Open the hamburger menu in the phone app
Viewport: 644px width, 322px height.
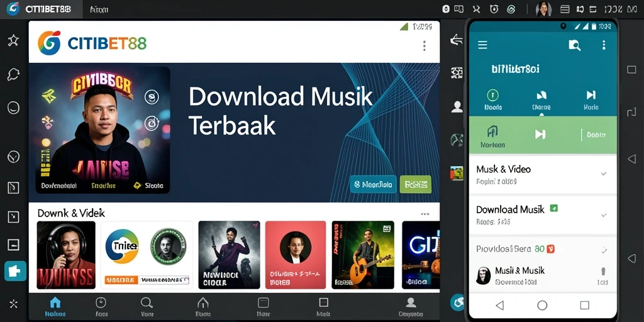(x=482, y=45)
